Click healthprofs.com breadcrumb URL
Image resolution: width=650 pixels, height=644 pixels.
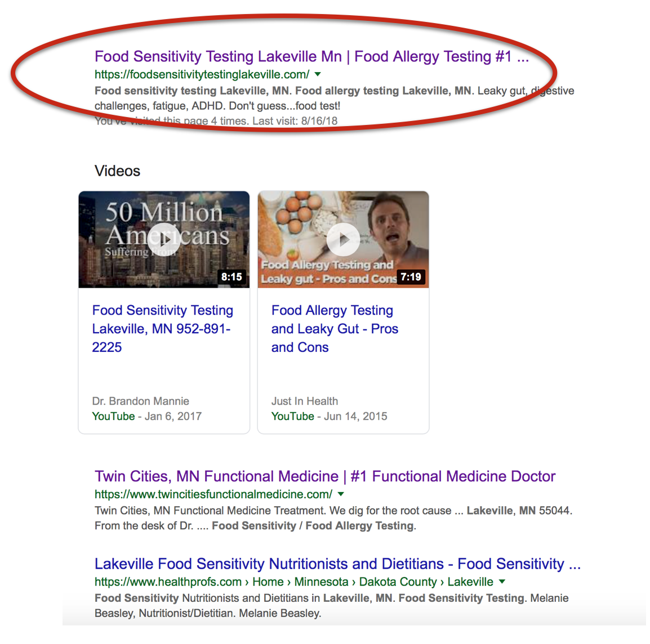pos(294,582)
